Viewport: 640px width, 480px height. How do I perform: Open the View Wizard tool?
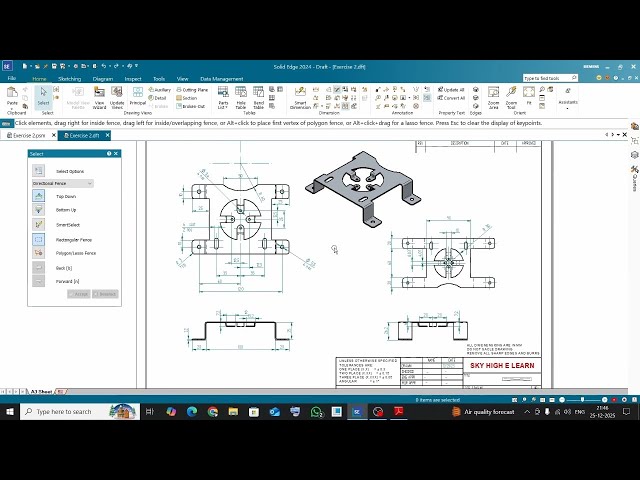99,98
